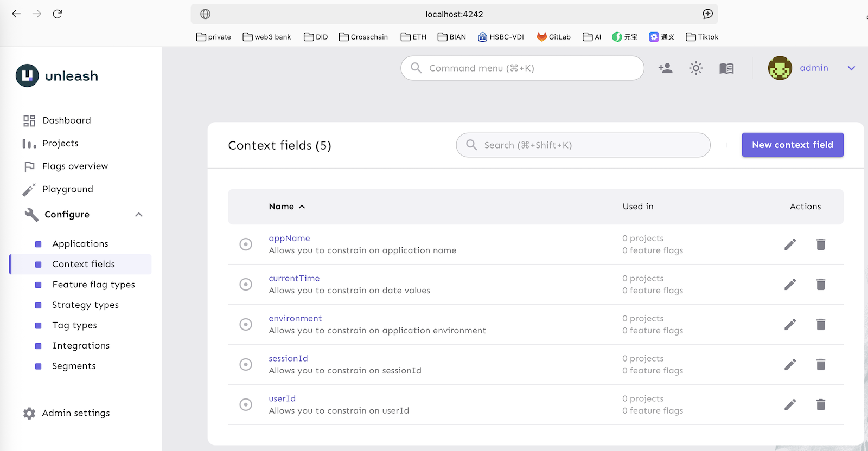The height and width of the screenshot is (451, 868).
Task: Click the round icon beside appName
Action: click(246, 244)
